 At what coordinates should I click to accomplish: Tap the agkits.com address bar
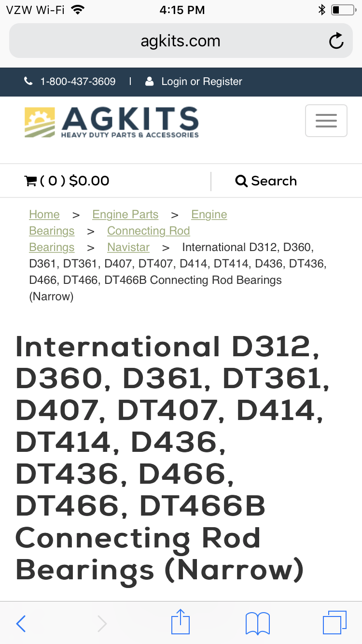coord(180,42)
